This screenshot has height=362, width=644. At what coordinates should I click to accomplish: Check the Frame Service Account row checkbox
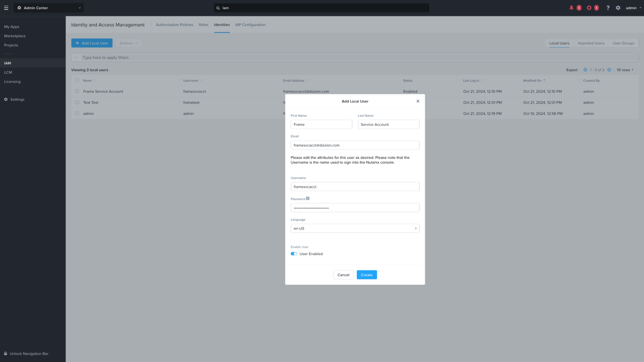[x=77, y=91]
